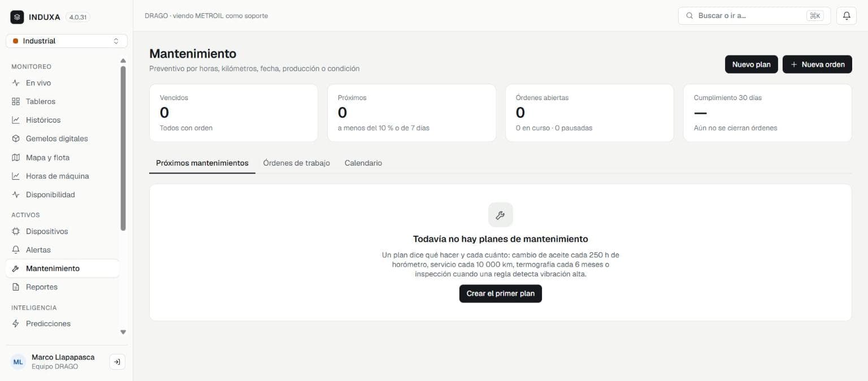The image size is (868, 381).
Task: Click the Aún no se cierran órdenes text
Action: click(735, 128)
